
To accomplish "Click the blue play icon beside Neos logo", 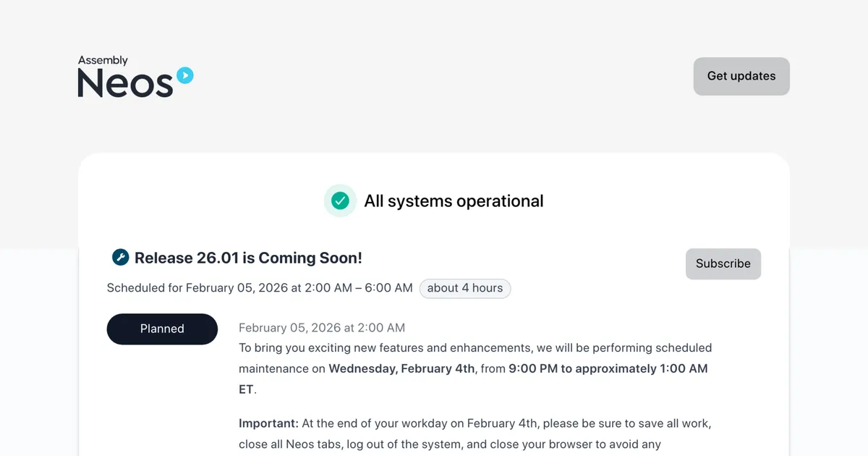I will click(185, 73).
